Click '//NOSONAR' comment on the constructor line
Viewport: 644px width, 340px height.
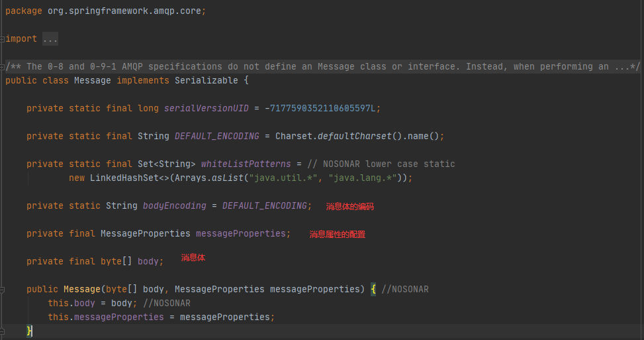click(x=405, y=290)
